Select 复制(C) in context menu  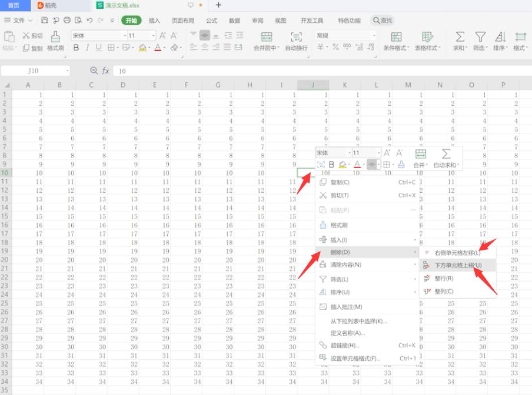click(367, 182)
